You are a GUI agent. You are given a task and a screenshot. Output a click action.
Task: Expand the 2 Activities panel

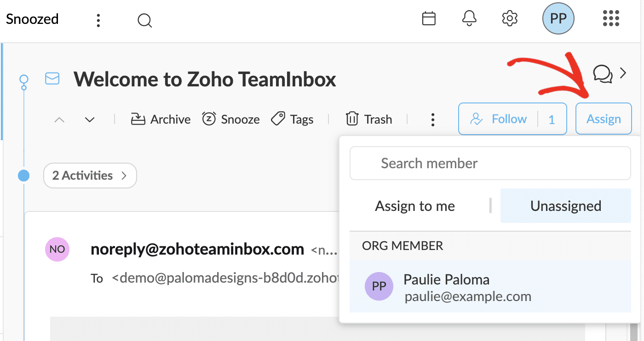(x=90, y=176)
